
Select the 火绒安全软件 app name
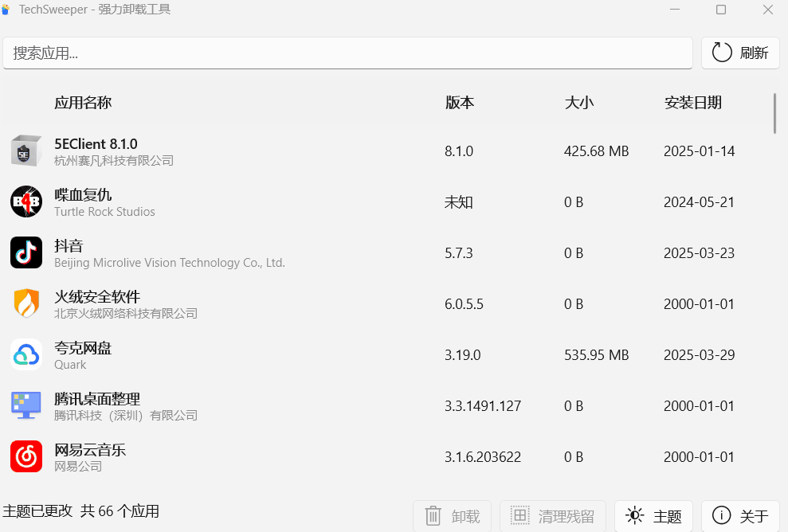[97, 296]
